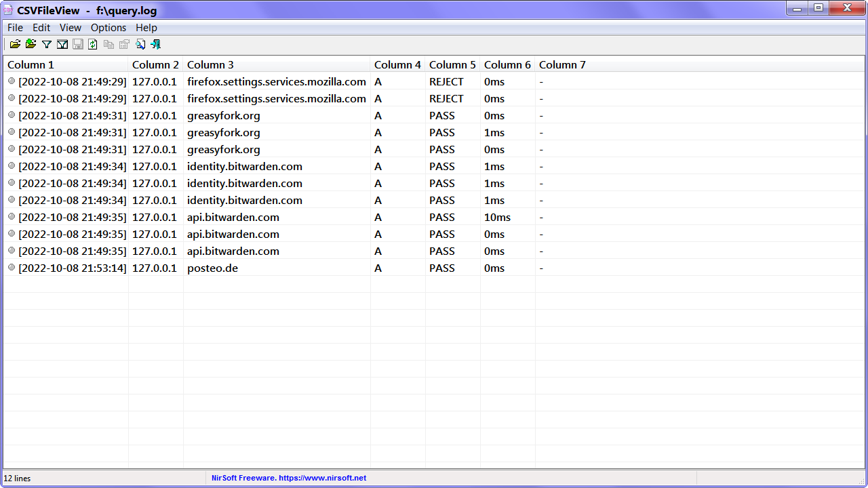Select the api.bitwarden.com row with 10ms

click(x=434, y=217)
